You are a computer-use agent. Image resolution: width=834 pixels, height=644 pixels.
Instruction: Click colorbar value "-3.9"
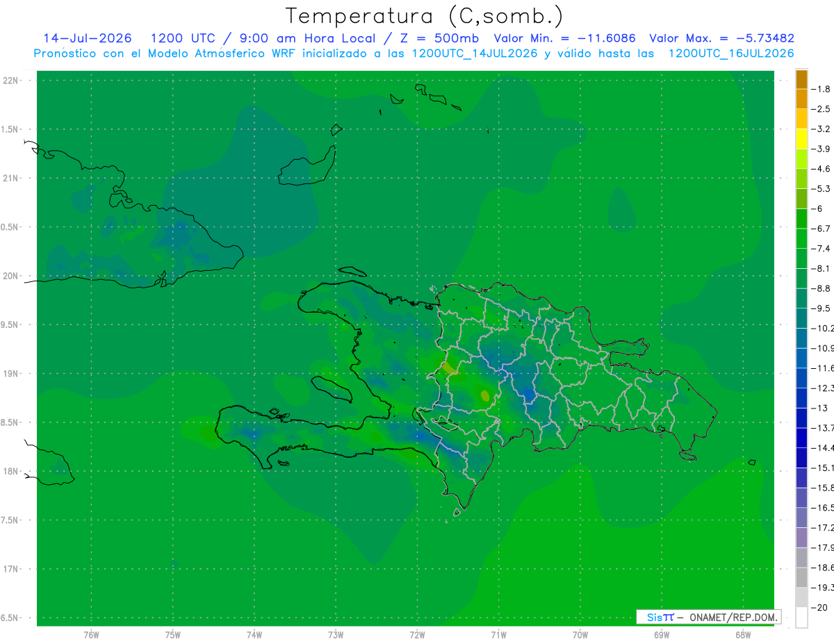[821, 149]
